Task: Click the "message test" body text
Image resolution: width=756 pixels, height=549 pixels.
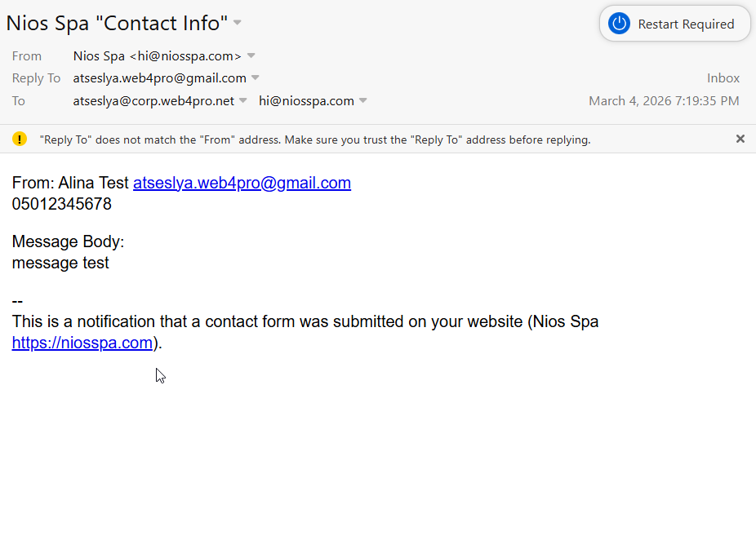Action: tap(60, 263)
